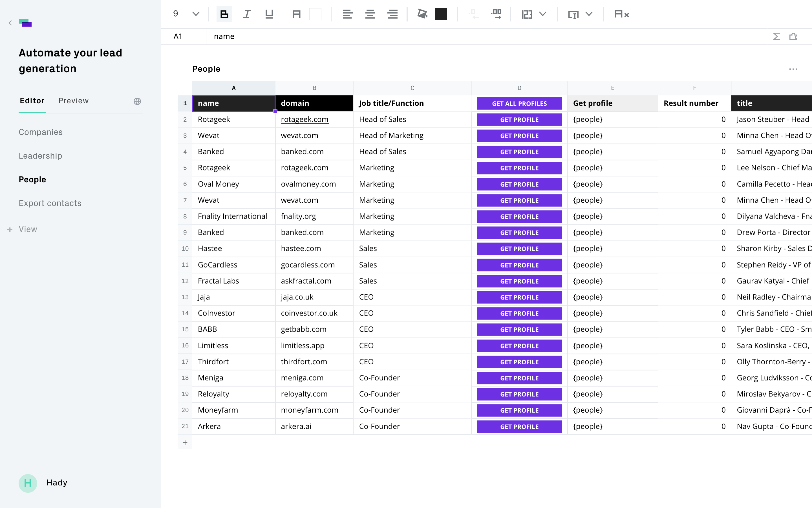Switch to the Editor tab

click(x=32, y=101)
